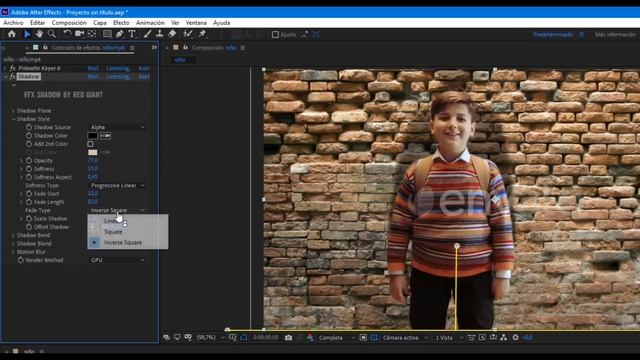The image size is (640, 360).
Task: Open the black Shadow Color swatch
Action: coord(93,136)
